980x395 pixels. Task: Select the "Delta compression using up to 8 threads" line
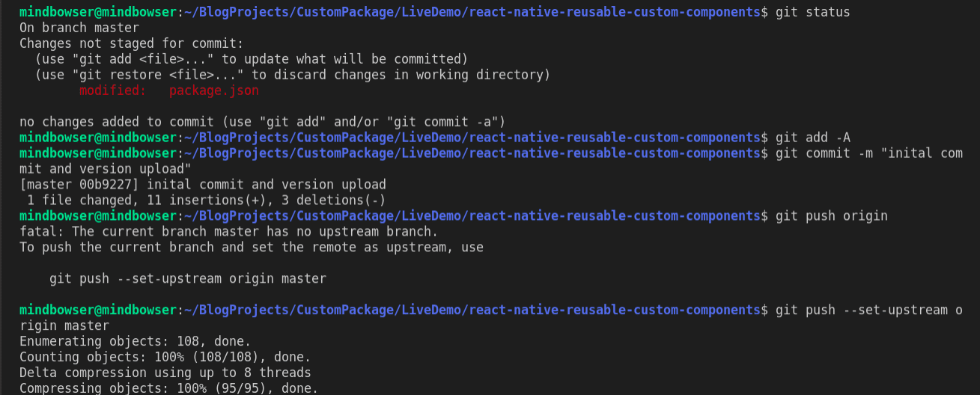tap(165, 373)
